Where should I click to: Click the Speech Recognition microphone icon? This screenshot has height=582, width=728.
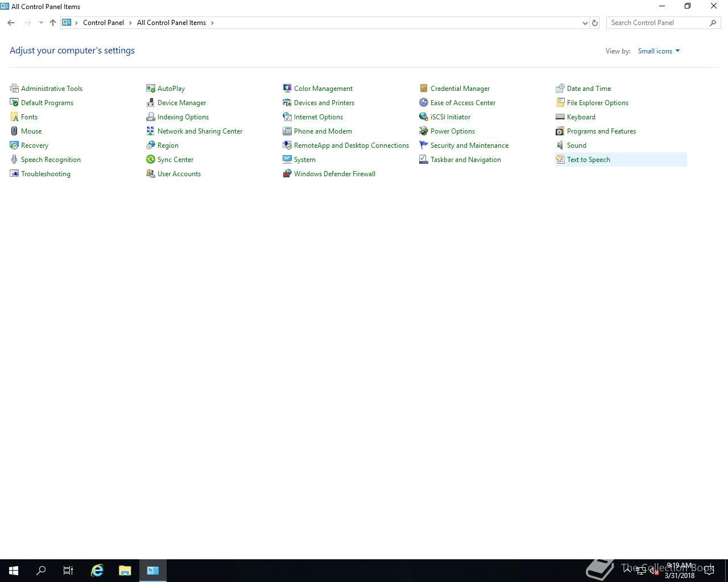(x=14, y=159)
